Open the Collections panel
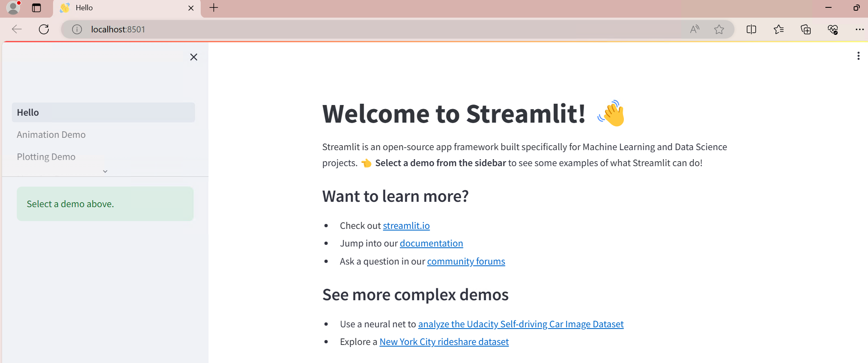Image resolution: width=868 pixels, height=363 pixels. point(806,29)
